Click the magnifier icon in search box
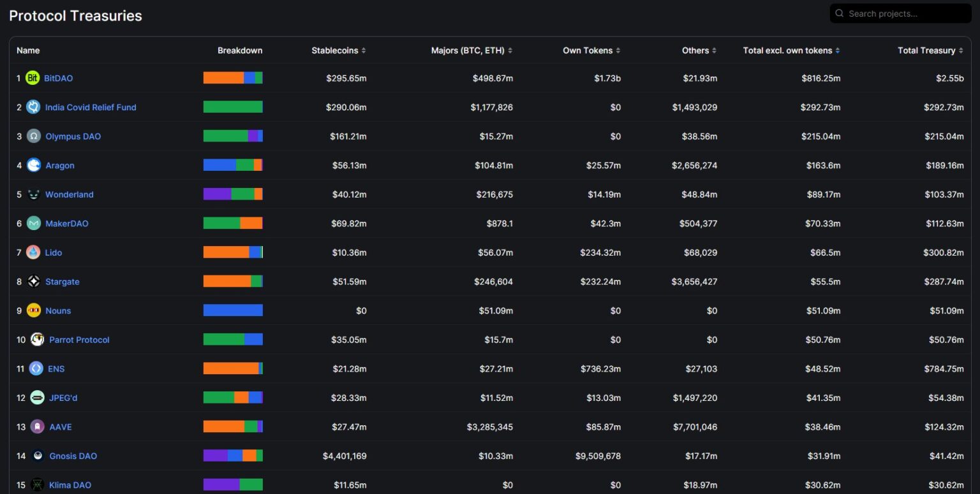Image resolution: width=980 pixels, height=494 pixels. (x=840, y=13)
